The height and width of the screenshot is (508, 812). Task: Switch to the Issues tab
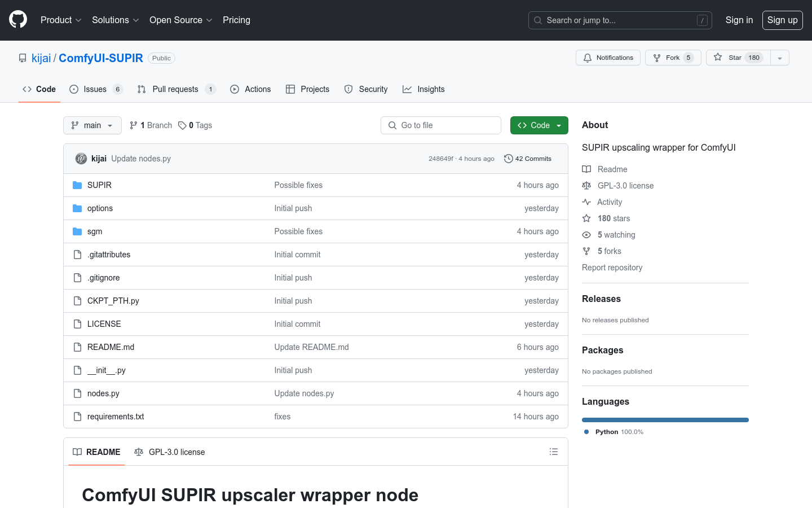[x=96, y=89]
